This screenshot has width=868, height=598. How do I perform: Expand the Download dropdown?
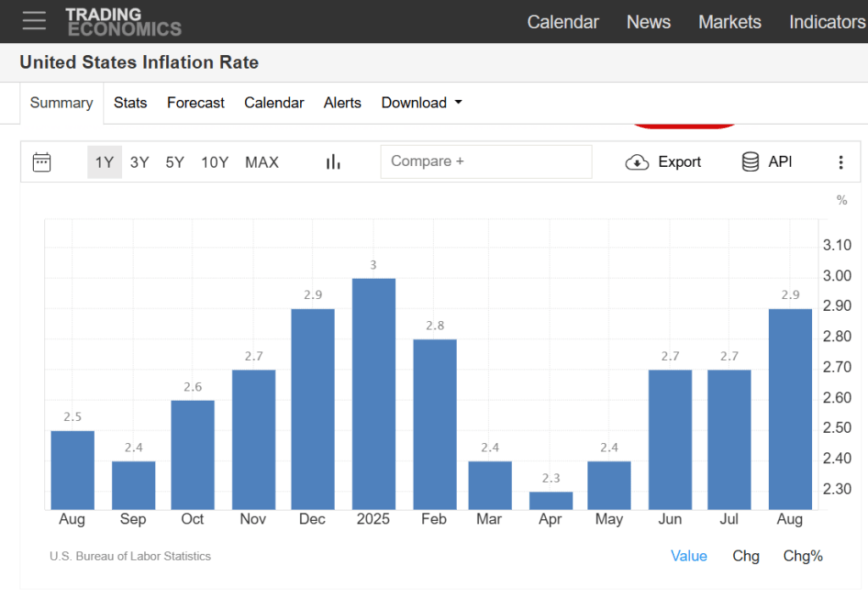[x=421, y=102]
